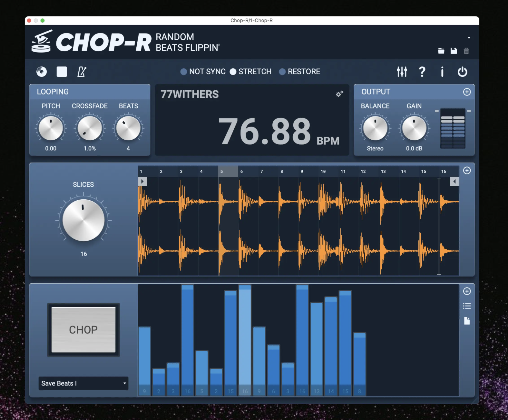
Task: Select the STRETCH mode
Action: point(250,72)
